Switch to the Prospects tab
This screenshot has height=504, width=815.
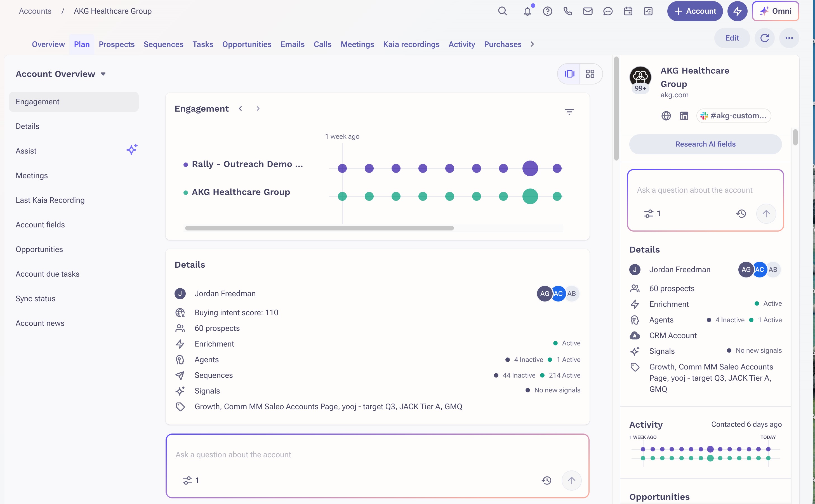coord(117,44)
